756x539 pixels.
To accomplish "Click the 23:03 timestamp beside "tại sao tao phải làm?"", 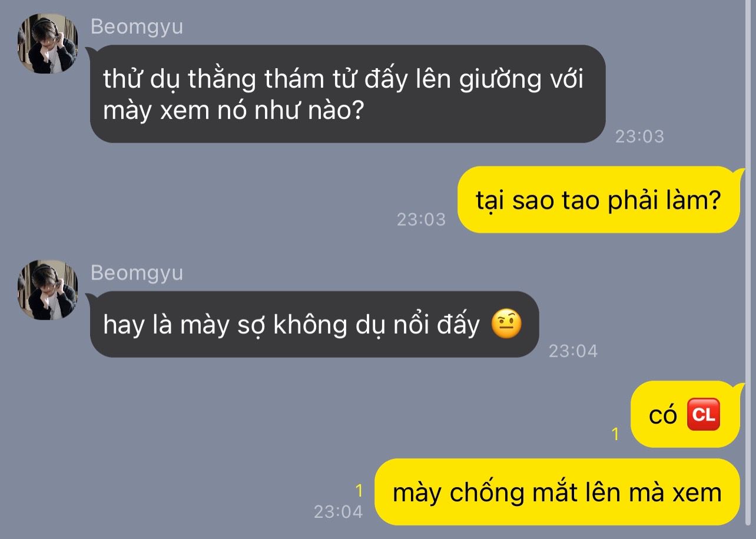I will pyautogui.click(x=421, y=219).
